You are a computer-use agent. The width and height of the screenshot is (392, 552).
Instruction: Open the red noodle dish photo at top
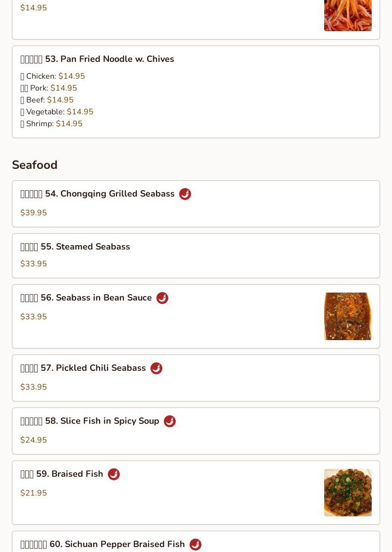point(347,15)
